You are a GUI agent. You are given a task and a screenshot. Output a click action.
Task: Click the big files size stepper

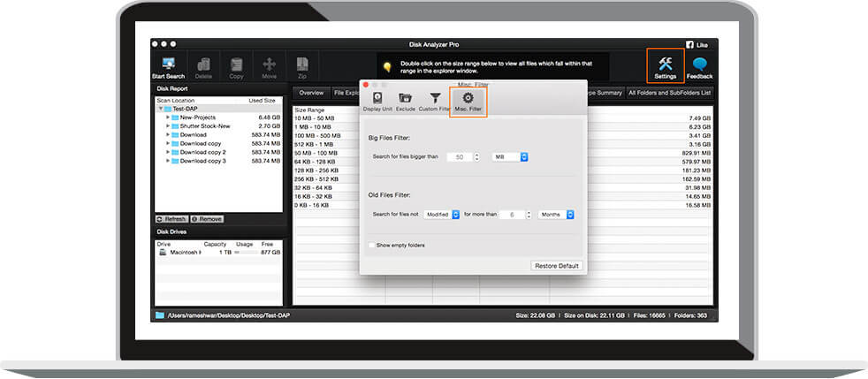[477, 157]
